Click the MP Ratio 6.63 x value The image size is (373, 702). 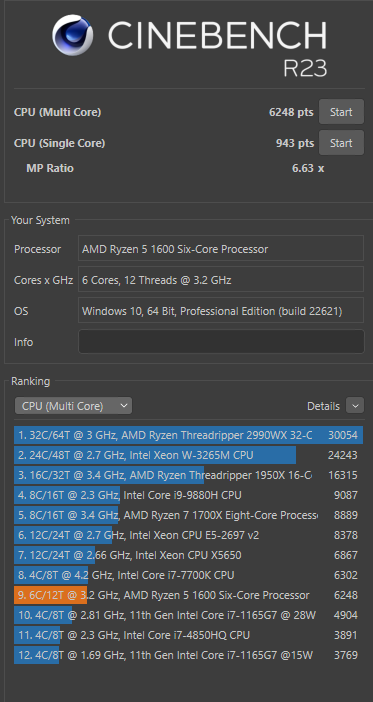click(x=308, y=169)
